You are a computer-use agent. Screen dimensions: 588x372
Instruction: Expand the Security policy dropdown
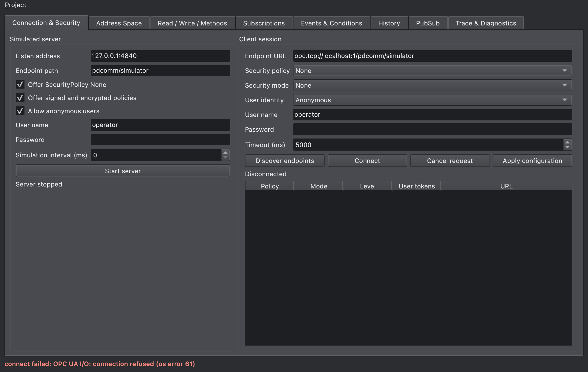click(x=432, y=71)
